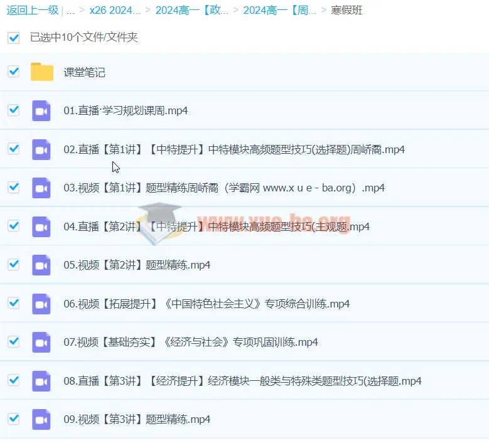
Task: Click video icon for 01.直播·学习规划课周.mp4
Action: click(41, 110)
